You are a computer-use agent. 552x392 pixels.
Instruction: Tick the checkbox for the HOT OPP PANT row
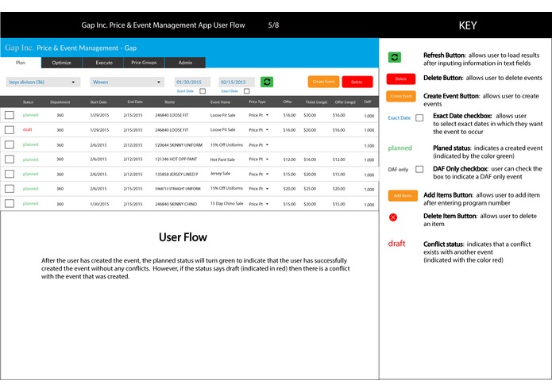coord(10,159)
